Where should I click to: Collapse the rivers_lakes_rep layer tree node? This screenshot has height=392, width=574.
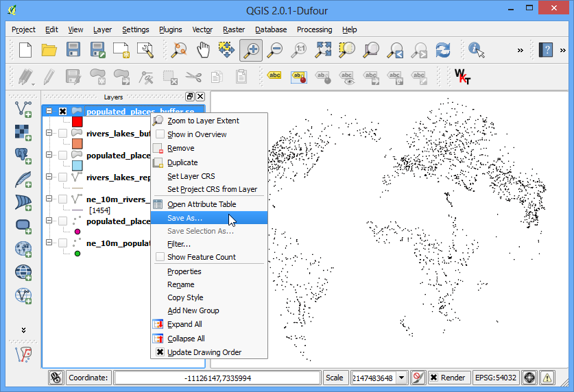pos(49,176)
